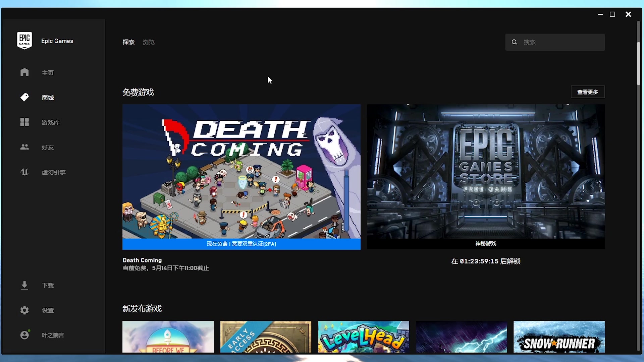Click the Epic Games title text
The image size is (644, 362).
point(57,41)
